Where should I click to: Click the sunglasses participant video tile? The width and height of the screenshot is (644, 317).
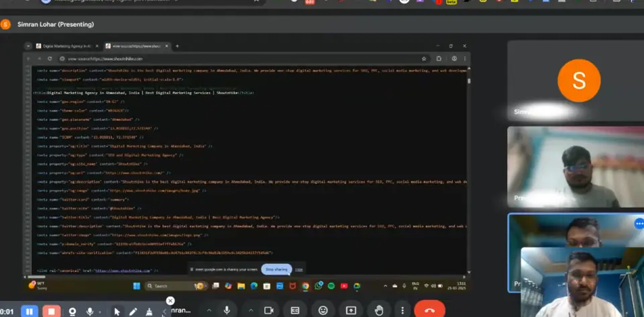[576, 167]
